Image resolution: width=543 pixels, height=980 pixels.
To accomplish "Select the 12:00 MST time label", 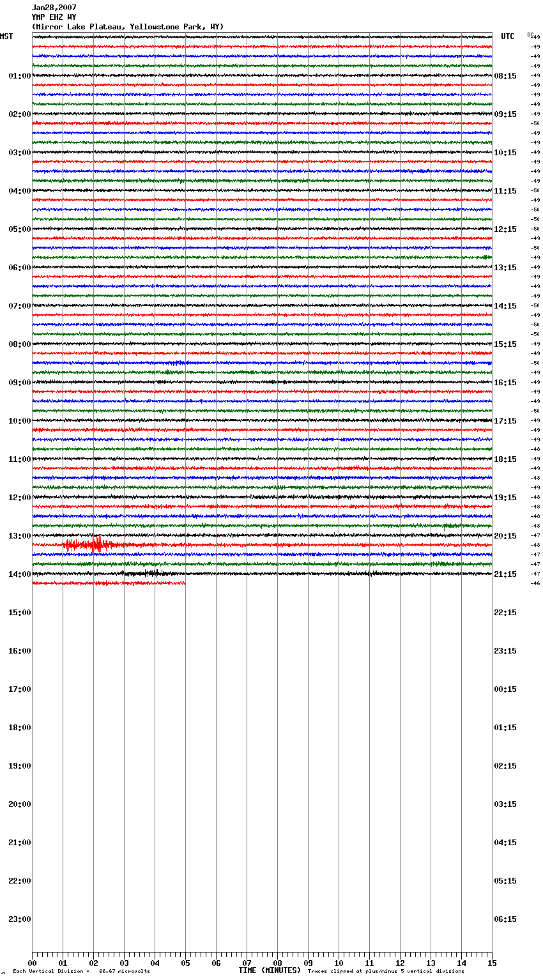I will (x=19, y=498).
